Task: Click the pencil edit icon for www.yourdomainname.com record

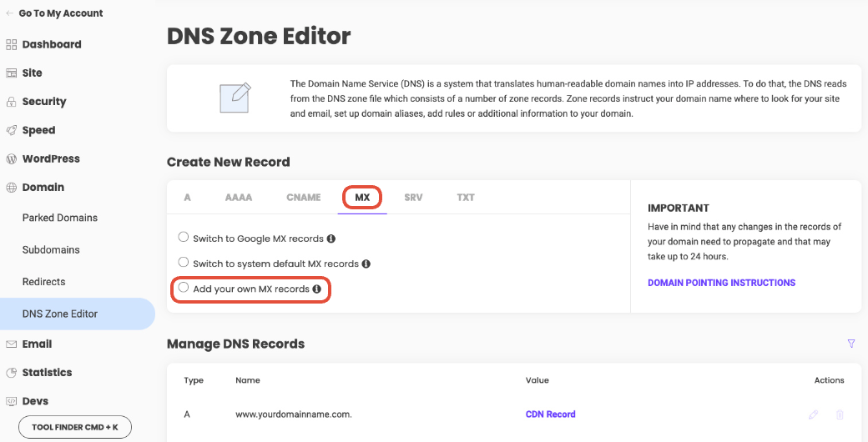Action: click(x=813, y=414)
